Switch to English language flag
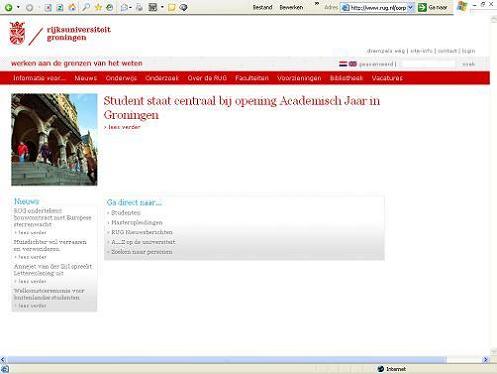Screen dimensions: 497x374 (x=352, y=64)
